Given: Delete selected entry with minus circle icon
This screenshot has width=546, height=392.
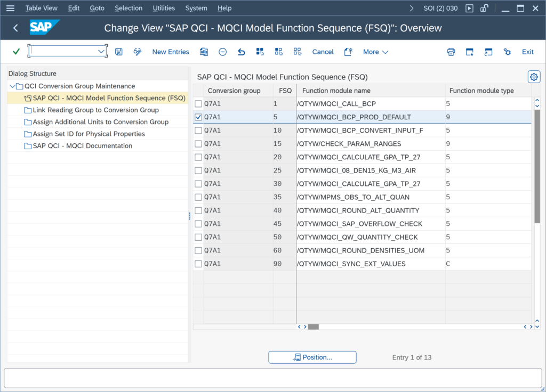Looking at the screenshot, I should click(222, 52).
